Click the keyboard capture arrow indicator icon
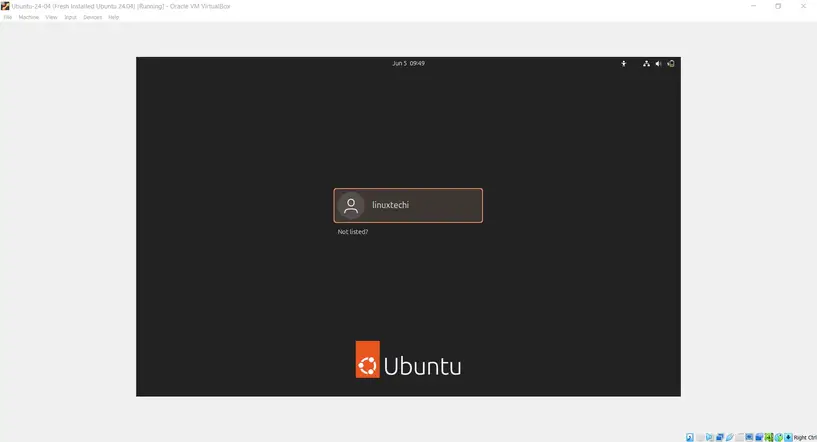 (788, 437)
